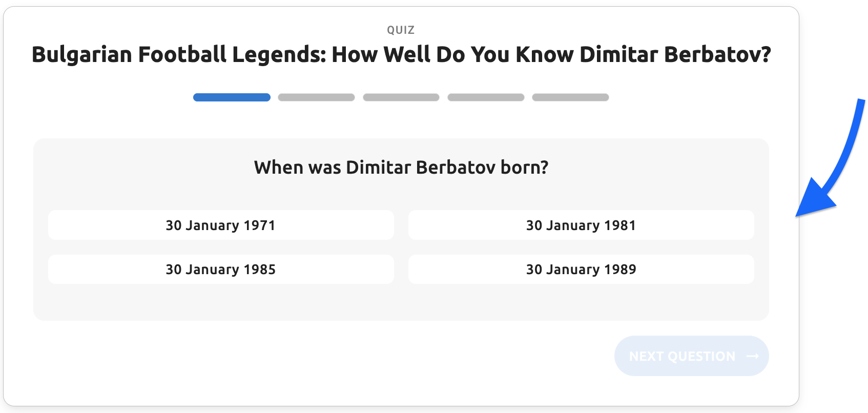
Task: Click the question text about Berbatov's birth
Action: tap(401, 168)
